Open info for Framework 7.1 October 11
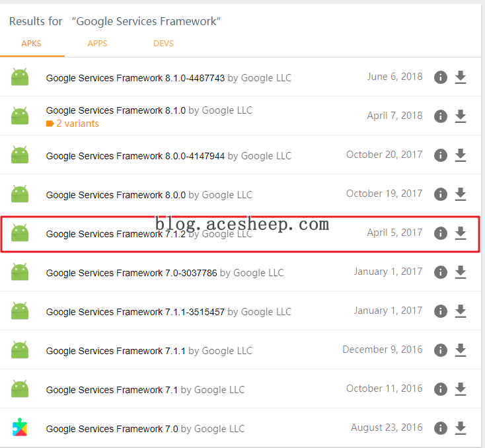 pyautogui.click(x=441, y=389)
